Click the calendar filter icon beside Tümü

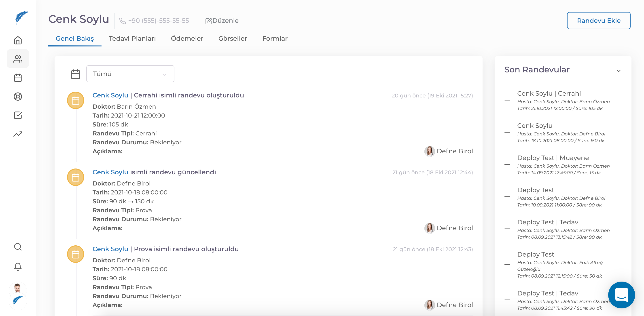75,74
